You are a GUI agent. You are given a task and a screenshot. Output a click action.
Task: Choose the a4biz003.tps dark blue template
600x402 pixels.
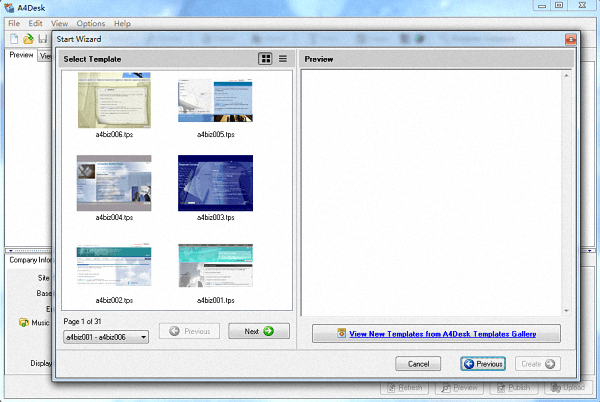point(215,183)
